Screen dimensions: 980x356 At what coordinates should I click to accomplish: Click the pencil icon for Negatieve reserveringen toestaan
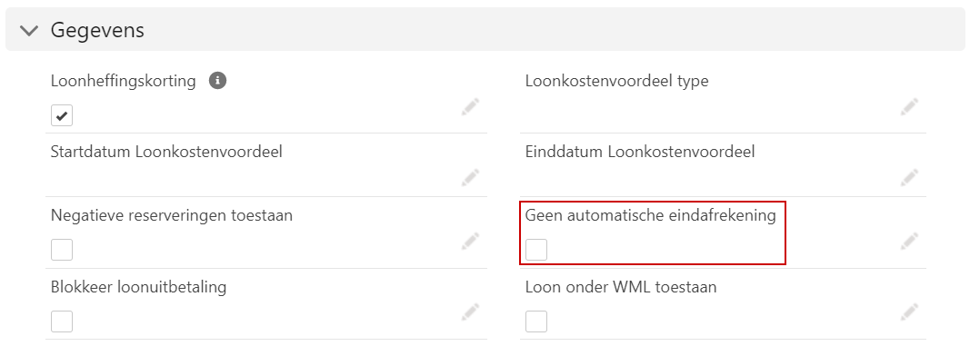coord(471,241)
